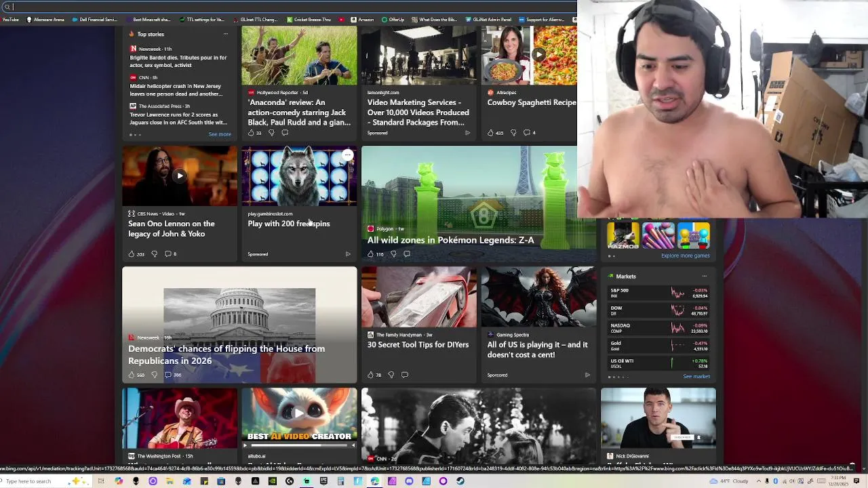This screenshot has height=488, width=868.
Task: Open the Washington Post guitar singer thumbnail
Action: 180,418
